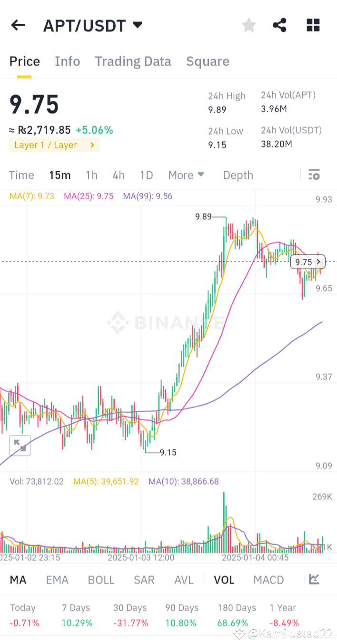
Task: Open the grid layout icon top right
Action: [x=313, y=25]
